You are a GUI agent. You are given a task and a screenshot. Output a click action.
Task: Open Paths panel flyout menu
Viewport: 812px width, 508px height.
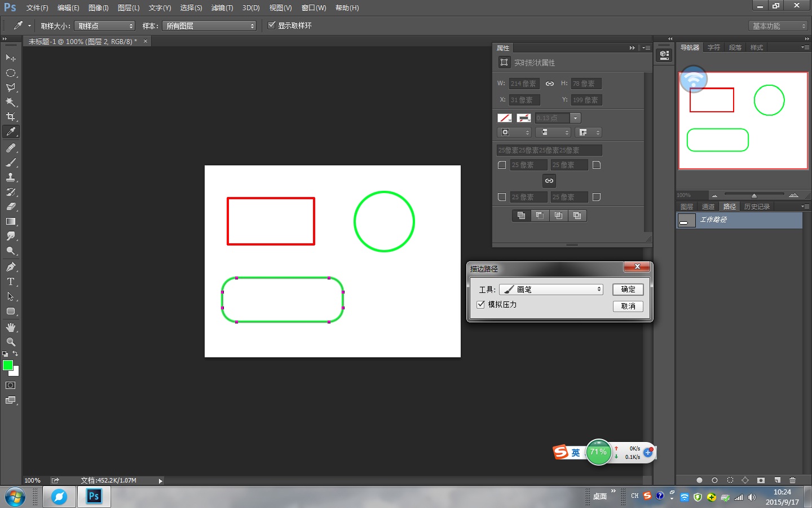pos(805,207)
